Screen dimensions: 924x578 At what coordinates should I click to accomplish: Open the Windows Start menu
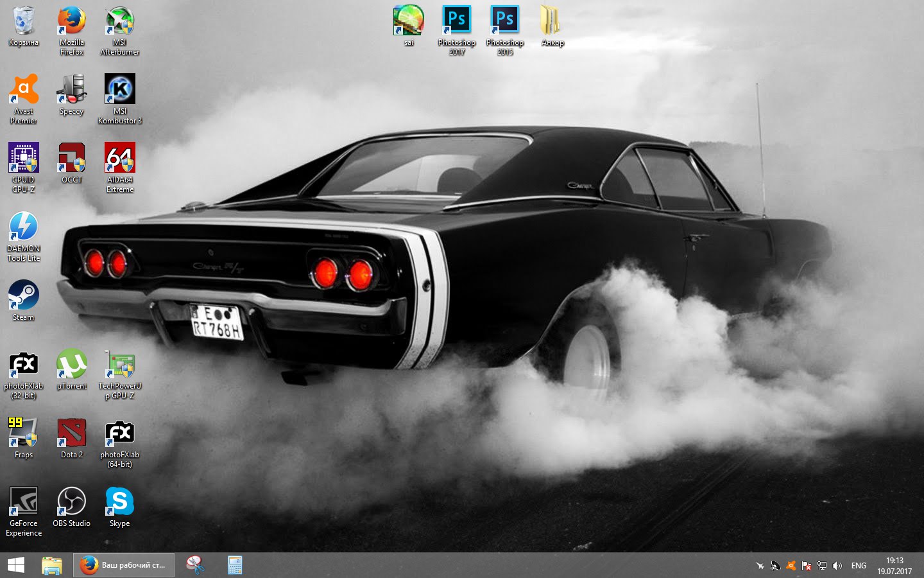[x=16, y=565]
